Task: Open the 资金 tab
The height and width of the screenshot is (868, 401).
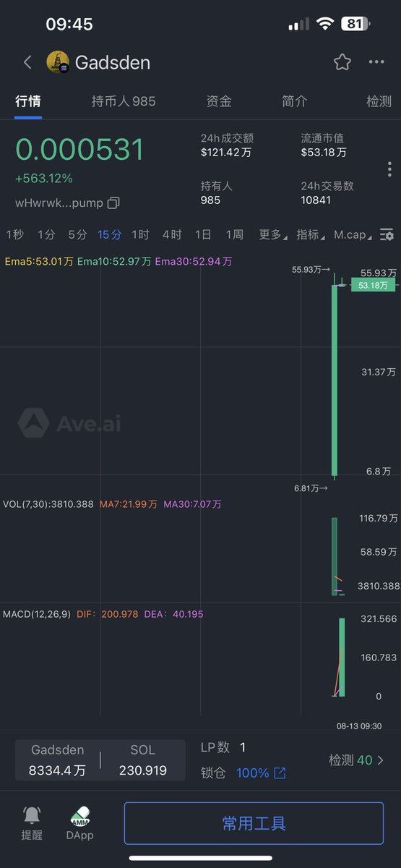Action: point(219,101)
